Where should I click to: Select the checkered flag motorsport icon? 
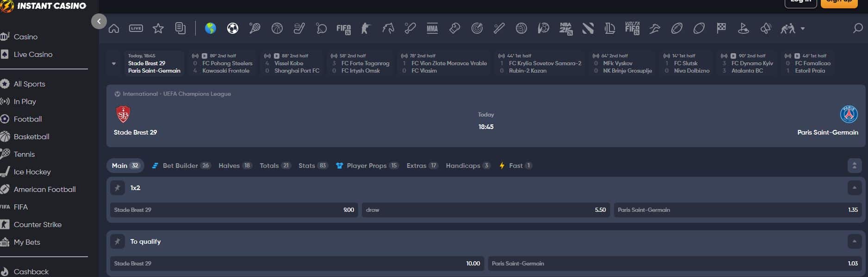[721, 29]
